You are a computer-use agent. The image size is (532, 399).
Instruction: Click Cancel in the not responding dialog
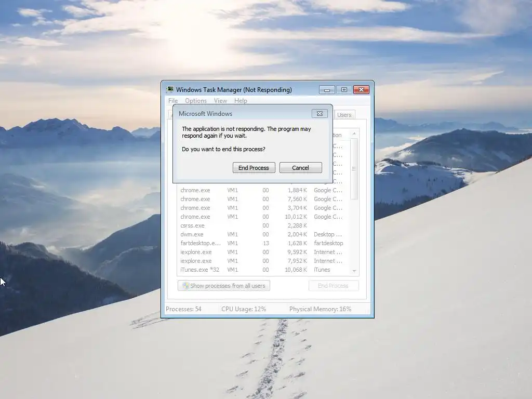(301, 168)
